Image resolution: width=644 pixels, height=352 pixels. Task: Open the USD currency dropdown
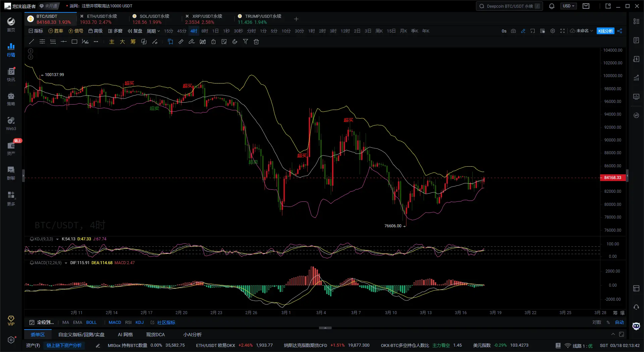[x=568, y=6]
